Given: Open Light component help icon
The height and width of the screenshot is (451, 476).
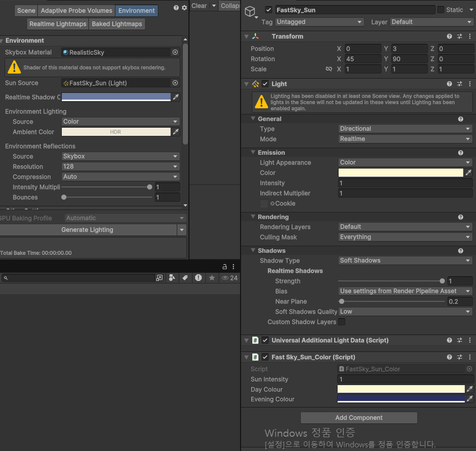Looking at the screenshot, I should coord(449,84).
